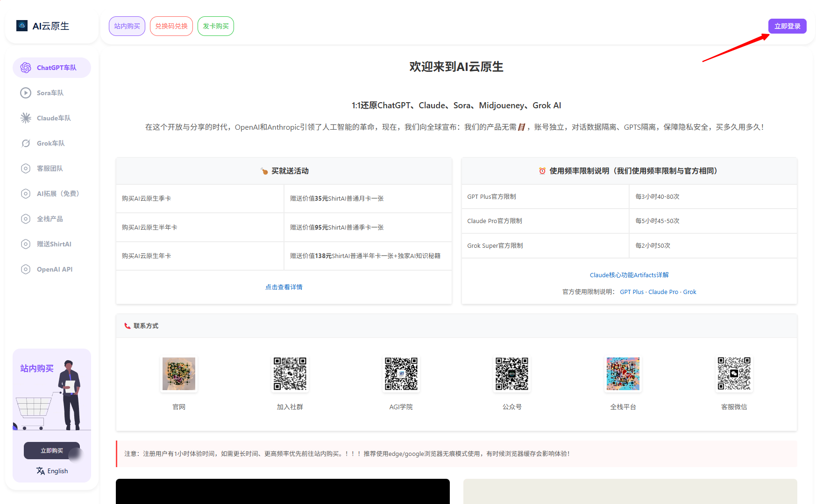The image size is (816, 504).
Task: Open AI拓展（免费）from the sidebar
Action: pyautogui.click(x=26, y=194)
